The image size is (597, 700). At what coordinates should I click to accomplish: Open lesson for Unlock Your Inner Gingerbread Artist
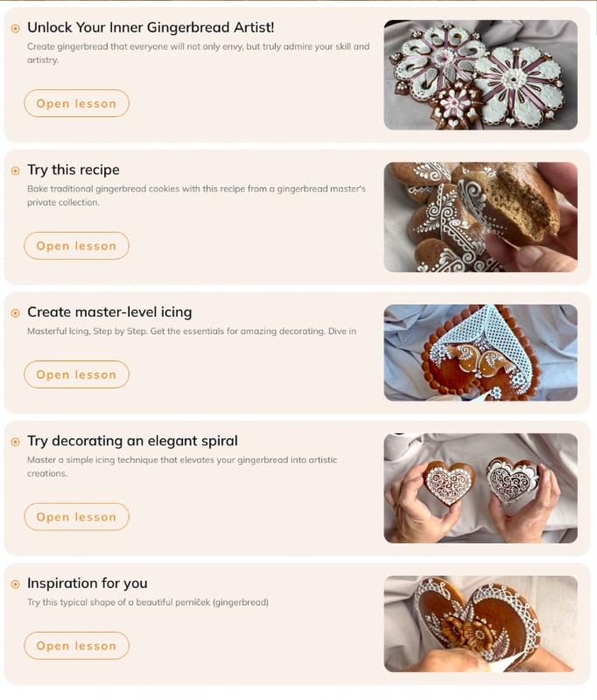coord(76,103)
